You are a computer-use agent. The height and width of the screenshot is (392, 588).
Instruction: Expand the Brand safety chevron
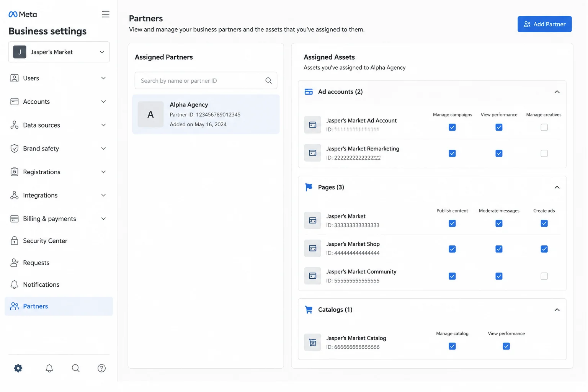coord(103,149)
